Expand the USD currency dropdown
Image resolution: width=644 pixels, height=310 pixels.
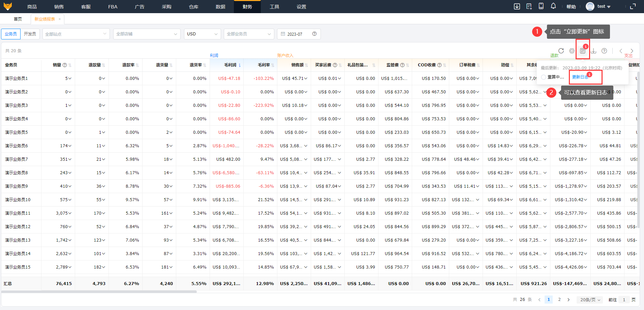[202, 34]
